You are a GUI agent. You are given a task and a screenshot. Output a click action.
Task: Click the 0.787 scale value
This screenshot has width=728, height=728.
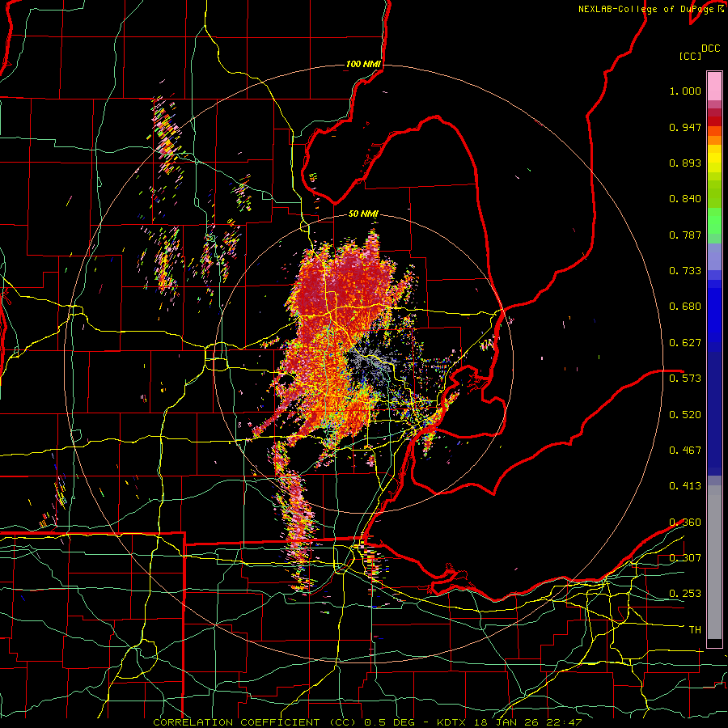(685, 235)
